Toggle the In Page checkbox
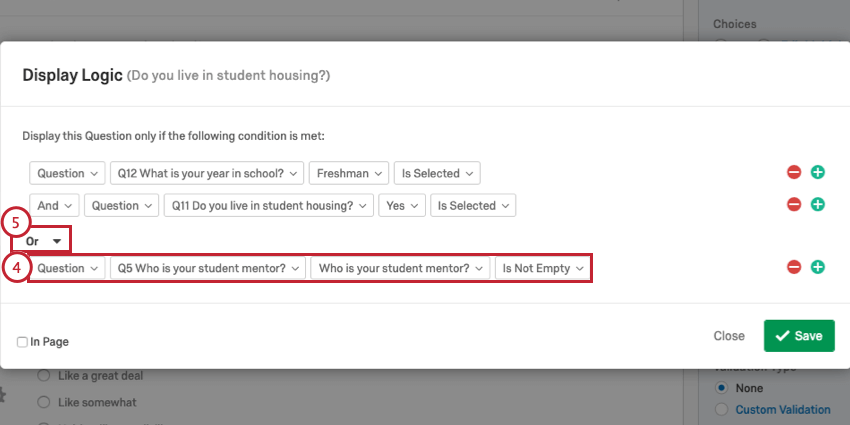This screenshot has height=425, width=850. (22, 342)
